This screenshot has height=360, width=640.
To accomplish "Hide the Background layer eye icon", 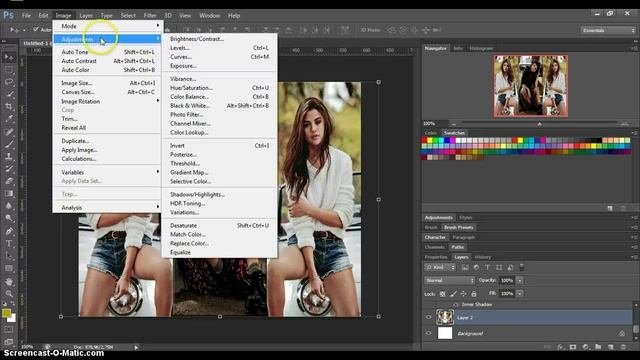I will click(x=429, y=333).
